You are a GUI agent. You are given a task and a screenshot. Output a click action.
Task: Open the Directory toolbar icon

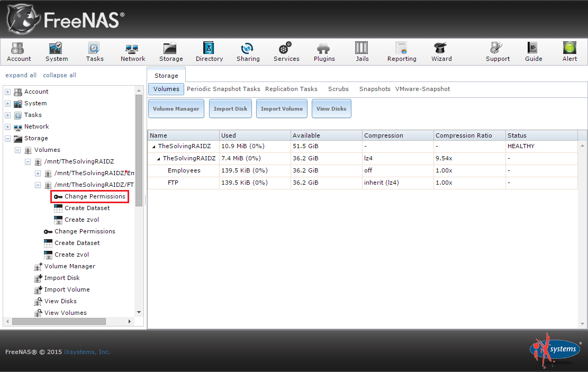tap(209, 52)
